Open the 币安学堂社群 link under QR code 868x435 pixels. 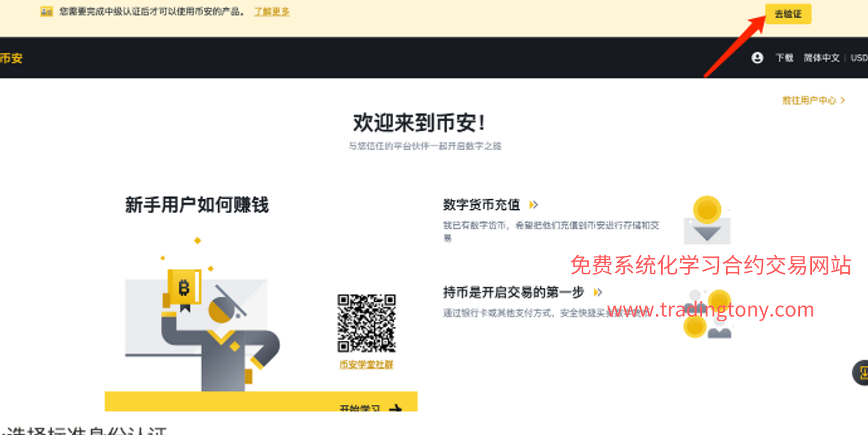click(x=366, y=365)
